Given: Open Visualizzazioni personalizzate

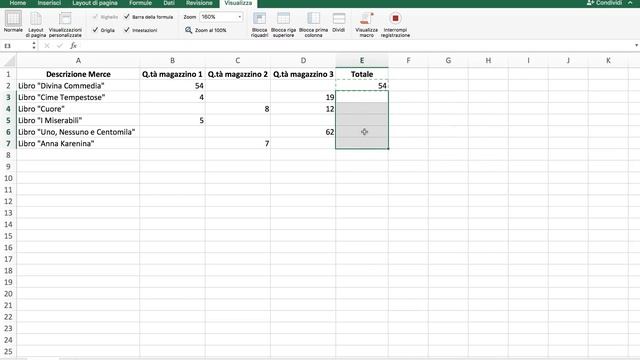Looking at the screenshot, I should pyautogui.click(x=65, y=24).
